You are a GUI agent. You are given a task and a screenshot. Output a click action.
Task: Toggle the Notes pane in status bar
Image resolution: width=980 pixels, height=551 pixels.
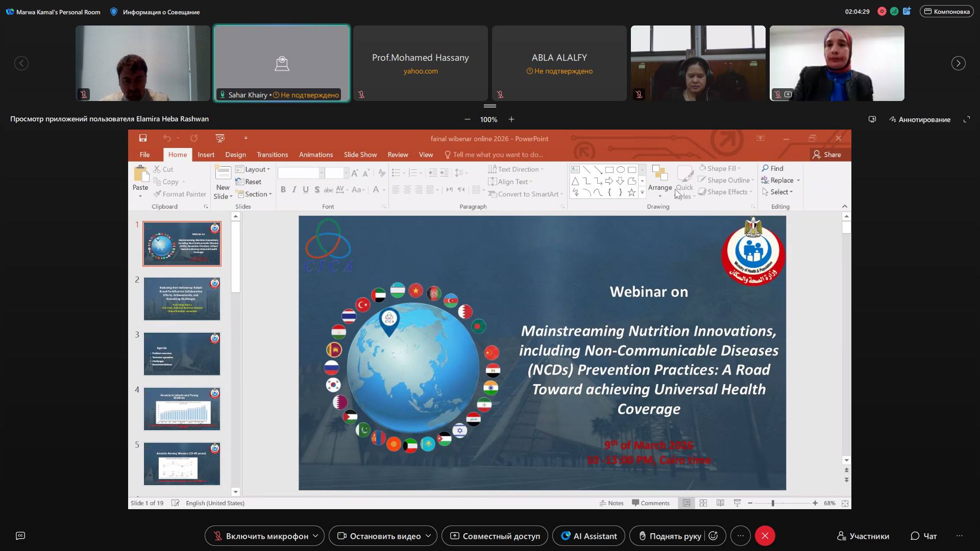point(611,503)
